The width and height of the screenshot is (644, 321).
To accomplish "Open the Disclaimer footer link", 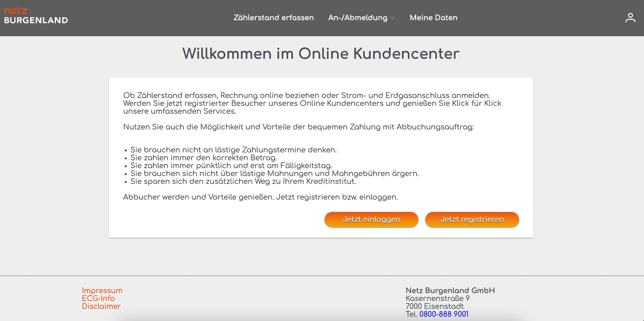I will (101, 306).
